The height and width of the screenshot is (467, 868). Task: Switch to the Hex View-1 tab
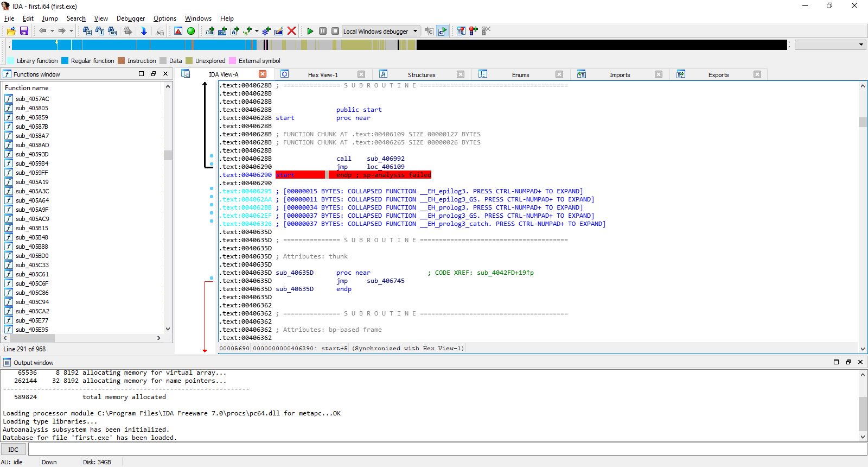323,75
